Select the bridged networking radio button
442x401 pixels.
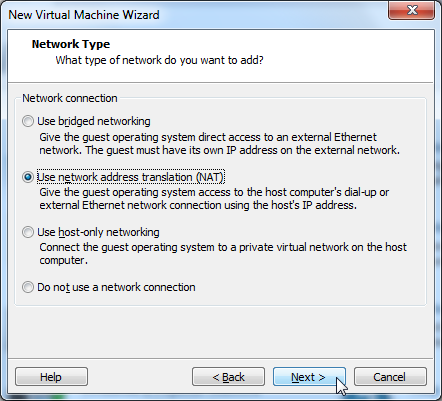point(28,121)
